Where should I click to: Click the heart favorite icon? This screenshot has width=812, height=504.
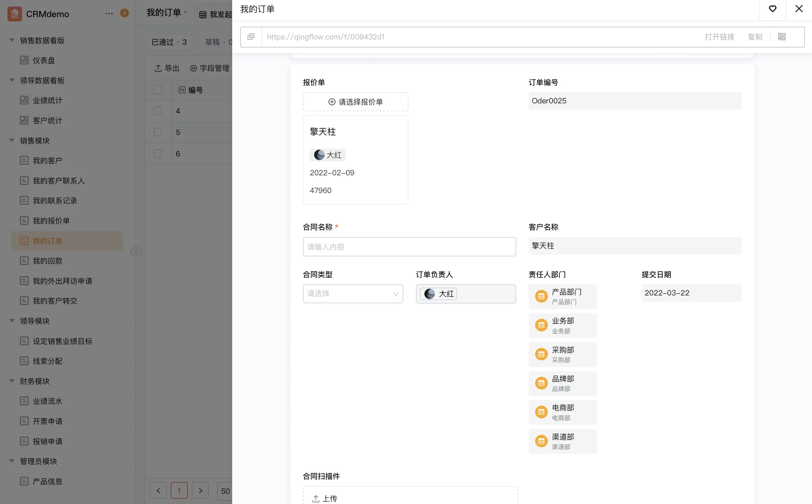tap(772, 9)
